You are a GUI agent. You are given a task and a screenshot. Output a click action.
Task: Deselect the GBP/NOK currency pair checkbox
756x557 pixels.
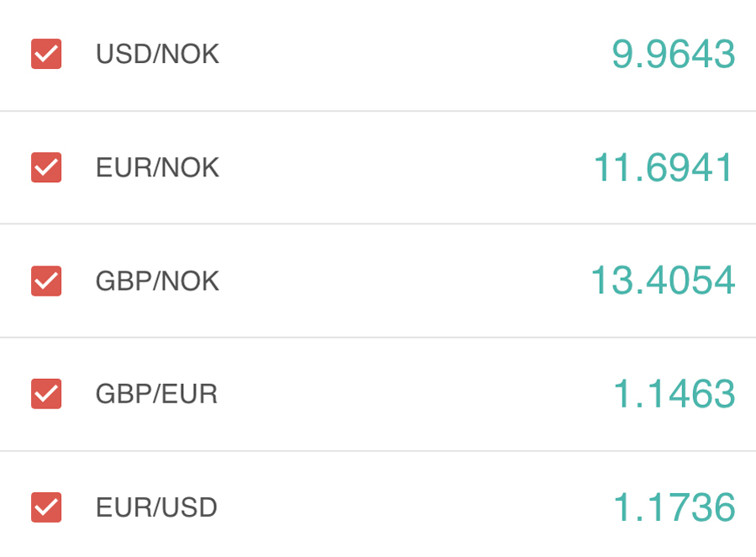click(x=46, y=281)
